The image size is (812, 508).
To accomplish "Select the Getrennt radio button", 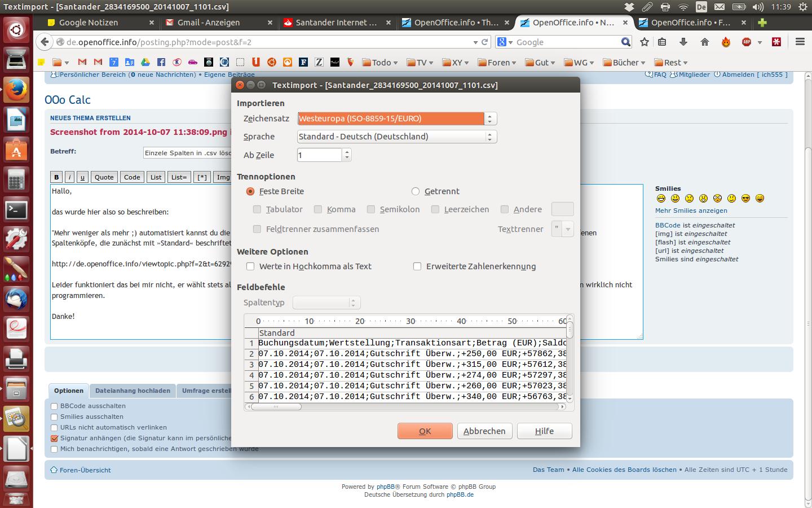I will pos(416,191).
